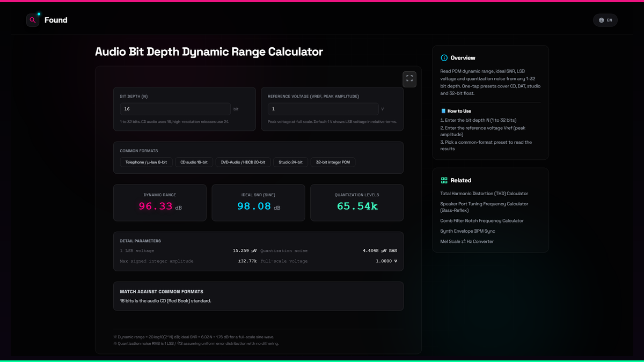Viewport: 644px width, 362px height.
Task: Select the CD audio 16-bit preset
Action: 194,162
